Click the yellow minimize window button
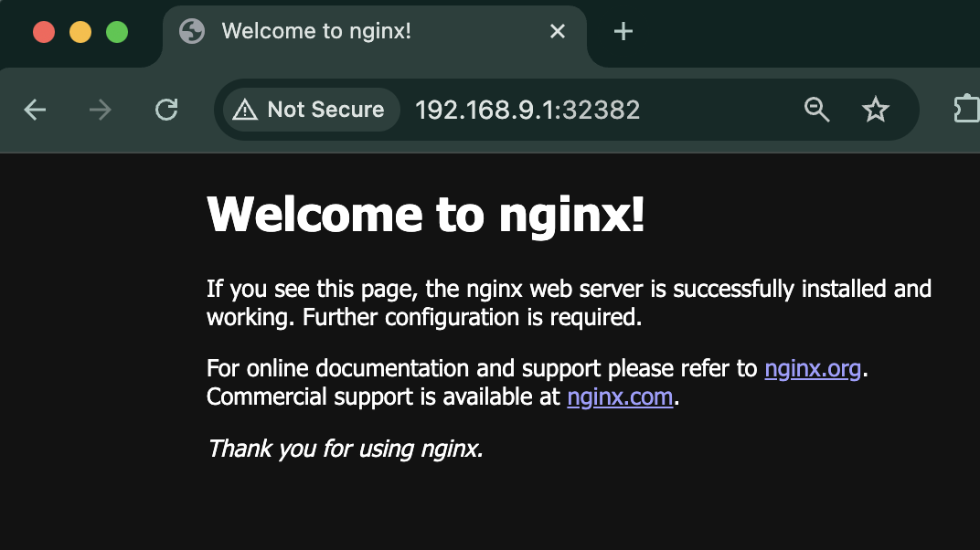 (x=80, y=32)
